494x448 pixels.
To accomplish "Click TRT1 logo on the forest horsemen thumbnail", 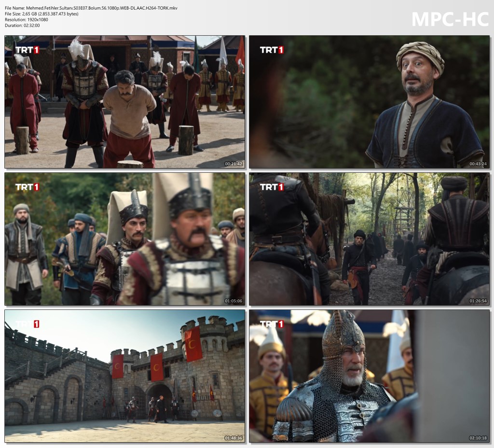I will tap(272, 187).
